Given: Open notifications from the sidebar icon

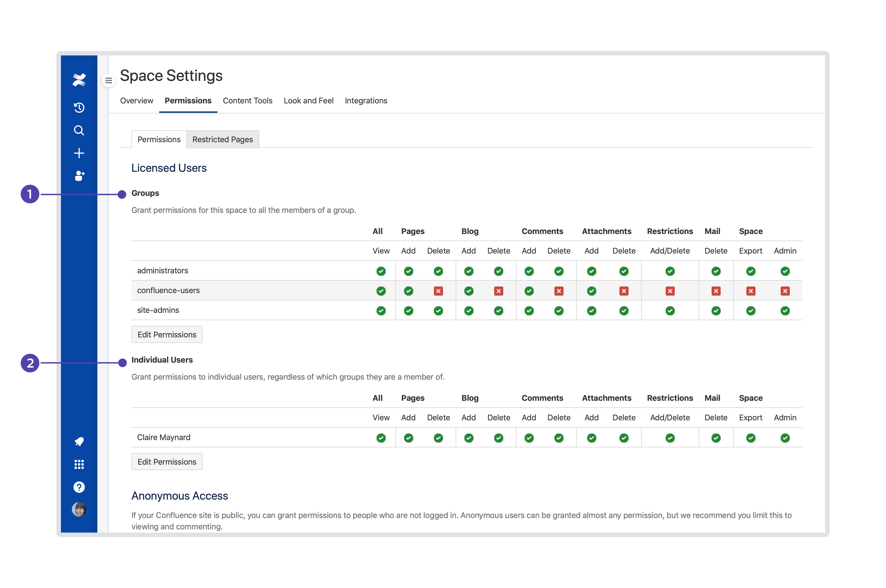Looking at the screenshot, I should (x=79, y=441).
